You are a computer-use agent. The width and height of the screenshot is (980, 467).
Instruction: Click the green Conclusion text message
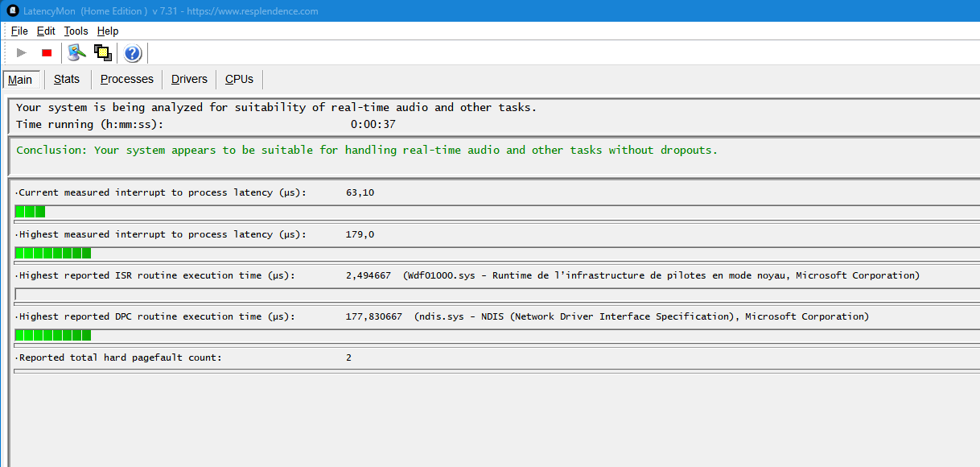[367, 150]
